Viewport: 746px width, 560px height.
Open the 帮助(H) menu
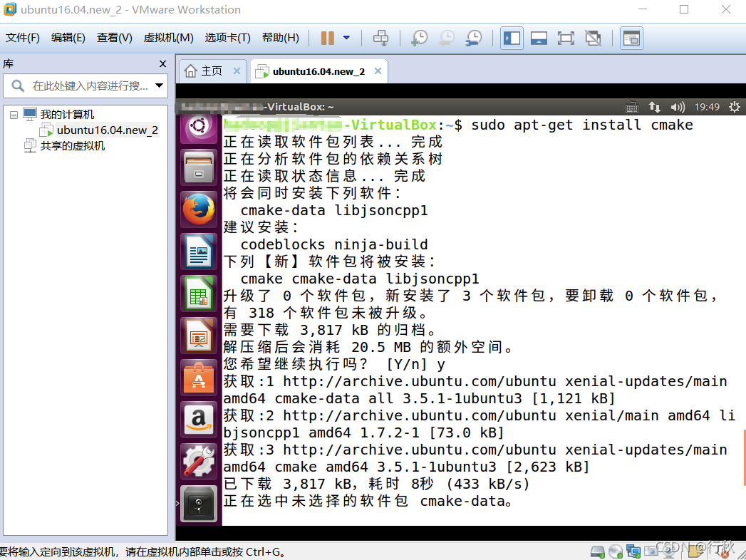coord(280,38)
